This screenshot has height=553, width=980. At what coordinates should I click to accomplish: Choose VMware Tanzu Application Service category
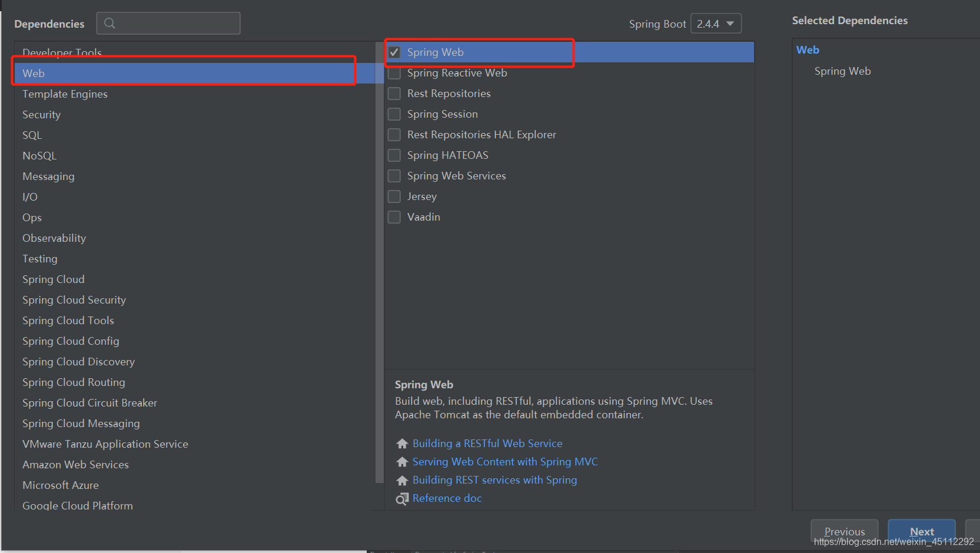(195, 444)
